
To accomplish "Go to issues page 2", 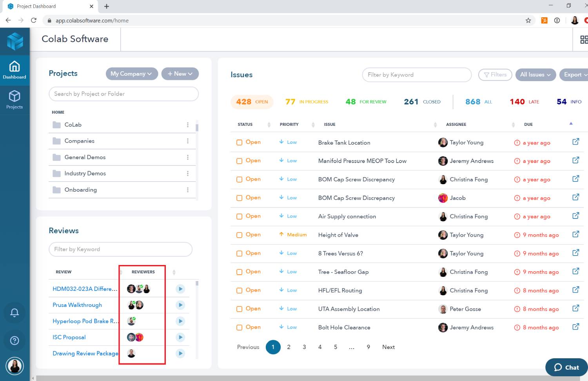I will 289,347.
